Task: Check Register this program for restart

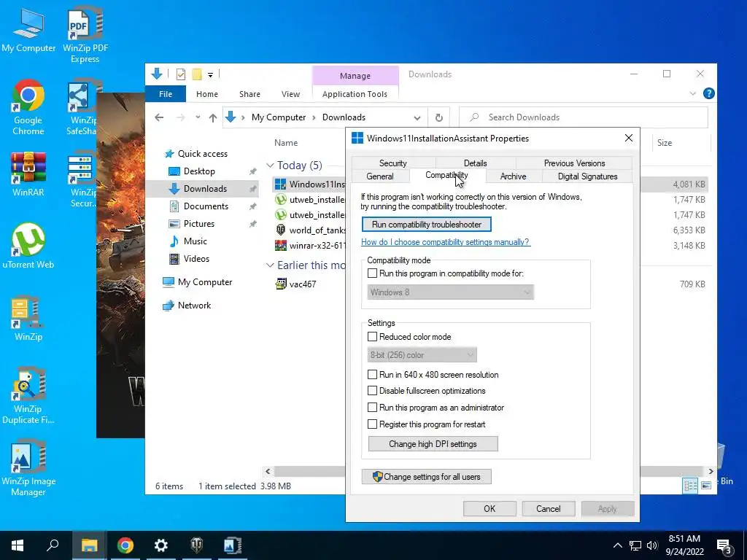Action: (x=373, y=424)
